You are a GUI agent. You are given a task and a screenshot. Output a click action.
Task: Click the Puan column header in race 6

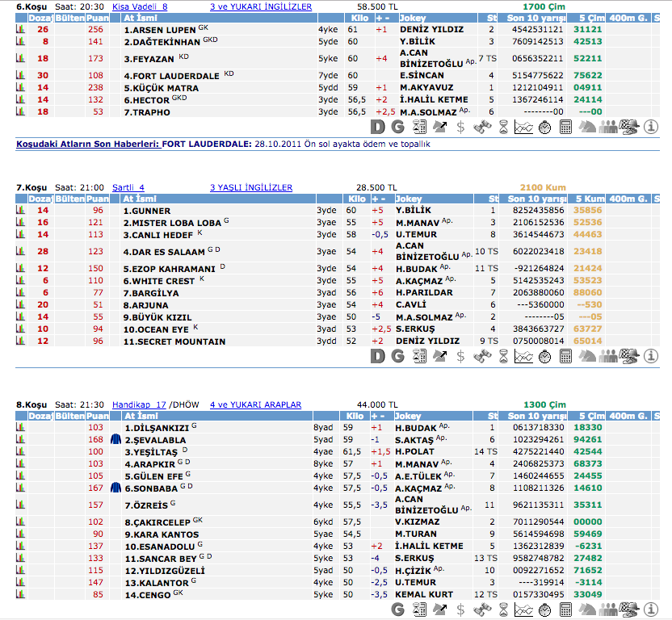(98, 18)
